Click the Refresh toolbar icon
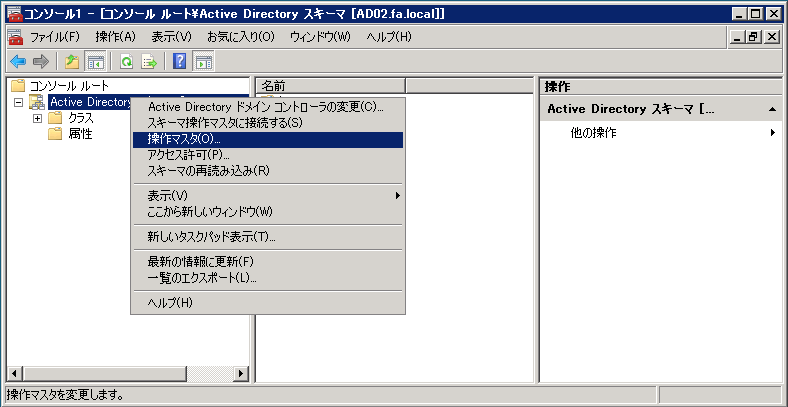788x407 pixels. pos(127,61)
